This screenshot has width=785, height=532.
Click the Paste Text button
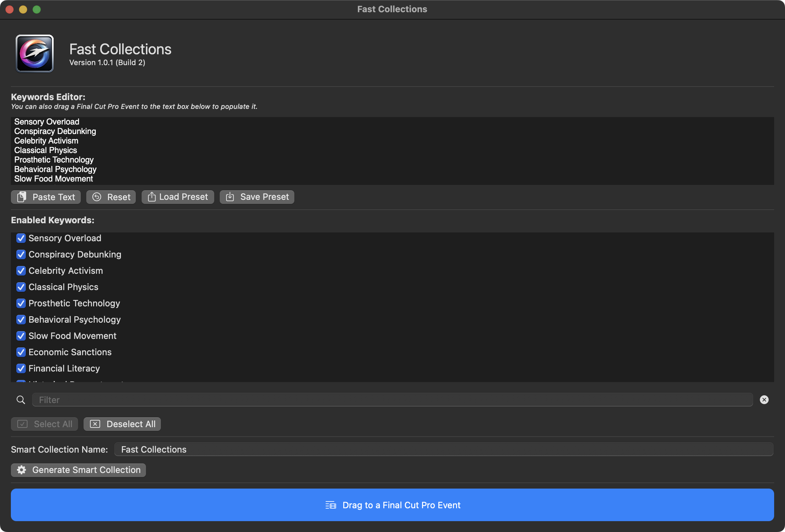pyautogui.click(x=46, y=197)
